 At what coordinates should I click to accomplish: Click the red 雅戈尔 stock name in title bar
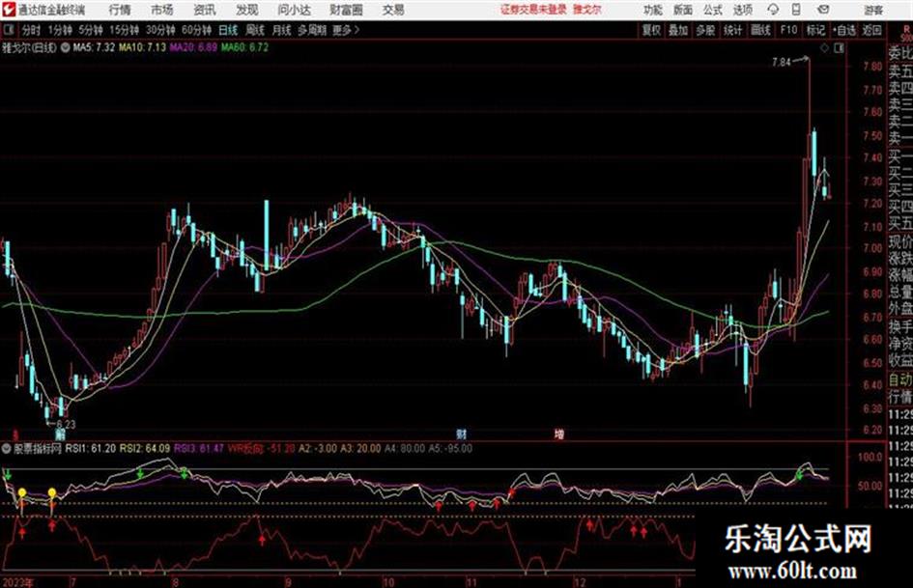[587, 10]
